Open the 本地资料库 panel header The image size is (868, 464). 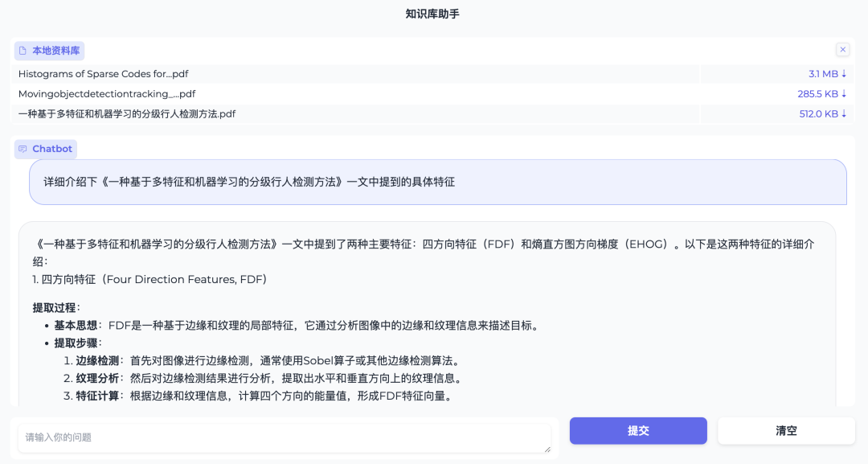51,50
